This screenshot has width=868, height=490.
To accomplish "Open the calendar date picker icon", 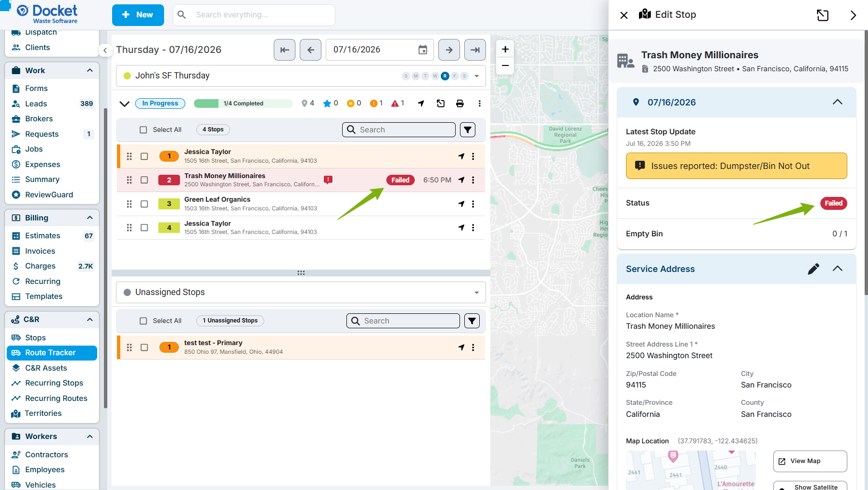I will [x=422, y=50].
